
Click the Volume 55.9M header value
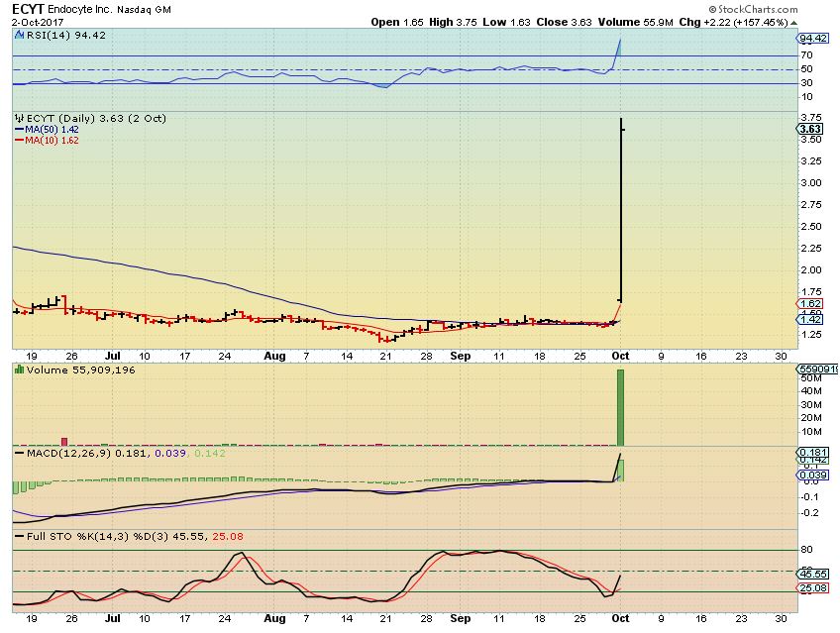click(x=636, y=23)
